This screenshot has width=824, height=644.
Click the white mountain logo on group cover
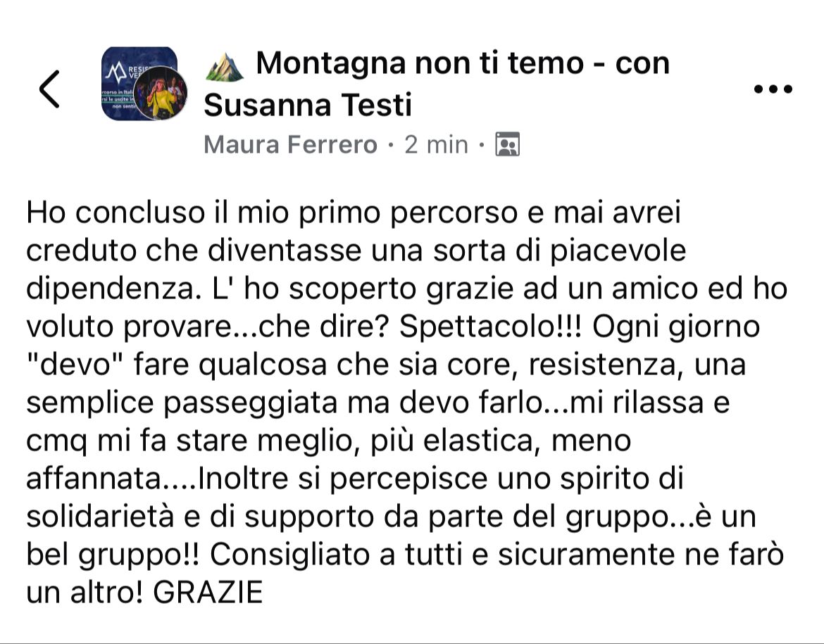pos(116,71)
